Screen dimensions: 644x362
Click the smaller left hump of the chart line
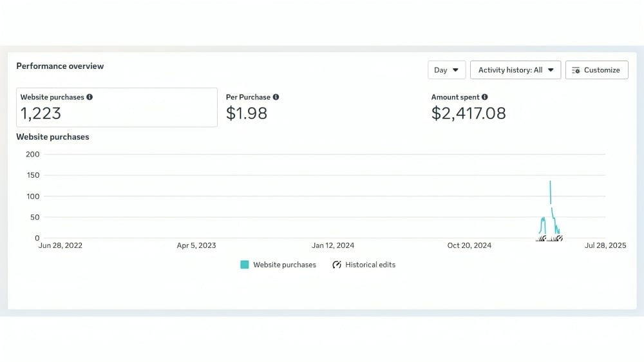tap(543, 220)
